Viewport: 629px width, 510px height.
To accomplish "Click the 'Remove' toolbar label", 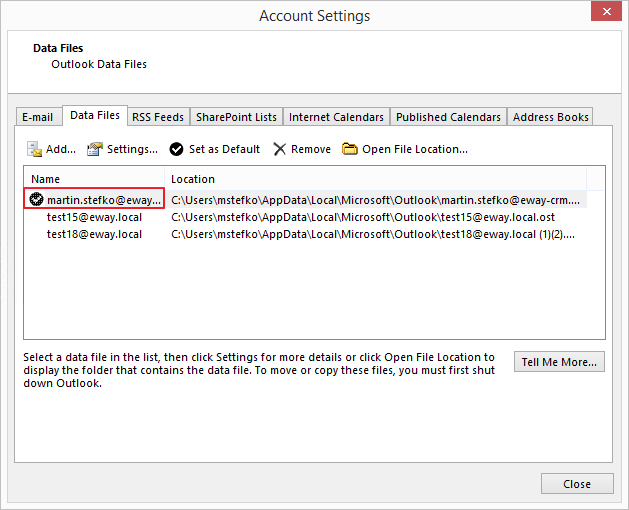I will [x=311, y=149].
